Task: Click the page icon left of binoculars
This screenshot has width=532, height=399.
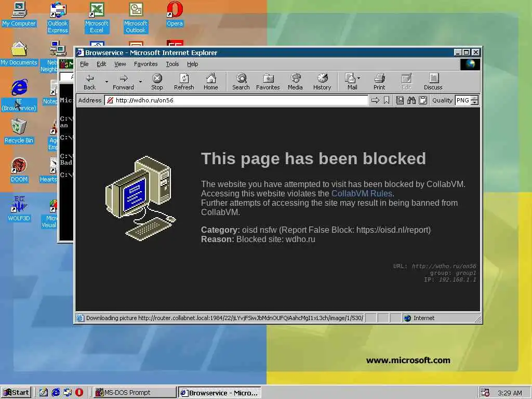Action: 400,100
